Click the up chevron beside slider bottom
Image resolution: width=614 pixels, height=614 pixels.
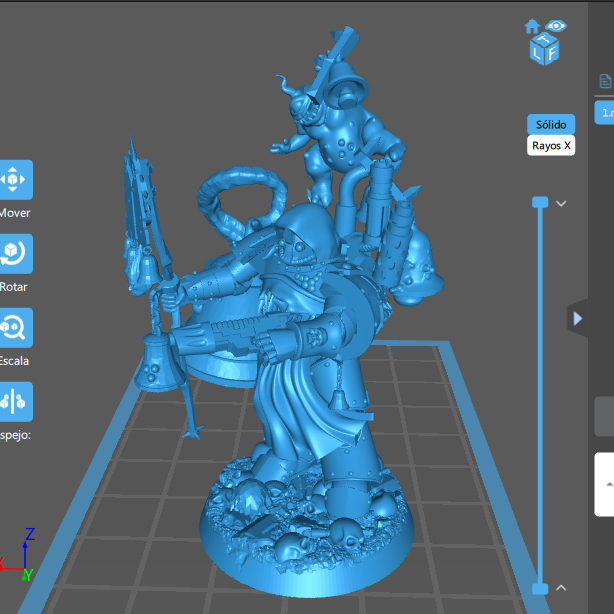[561, 588]
